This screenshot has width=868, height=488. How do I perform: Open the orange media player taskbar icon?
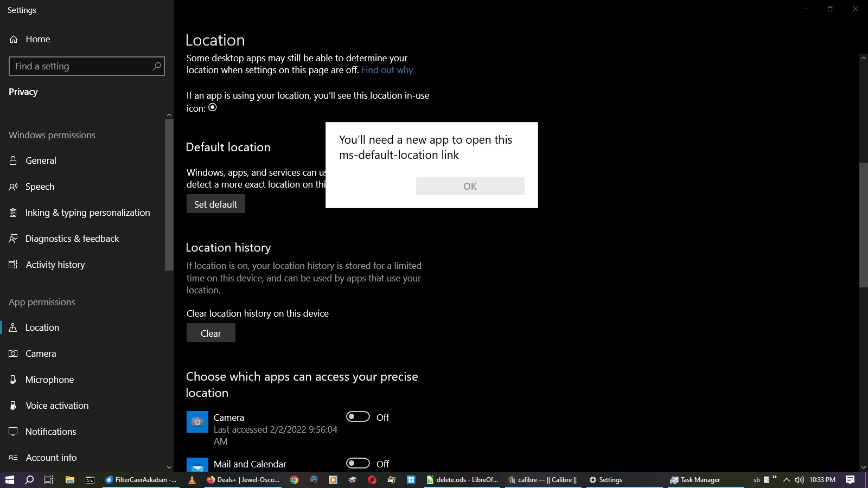point(333,480)
